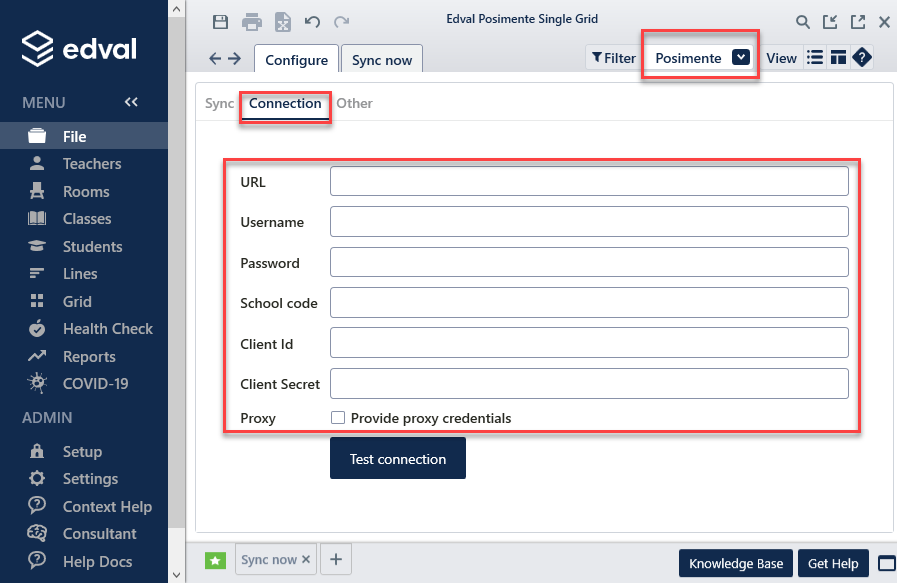Open Setup under Admin
The height and width of the screenshot is (583, 897).
point(84,451)
